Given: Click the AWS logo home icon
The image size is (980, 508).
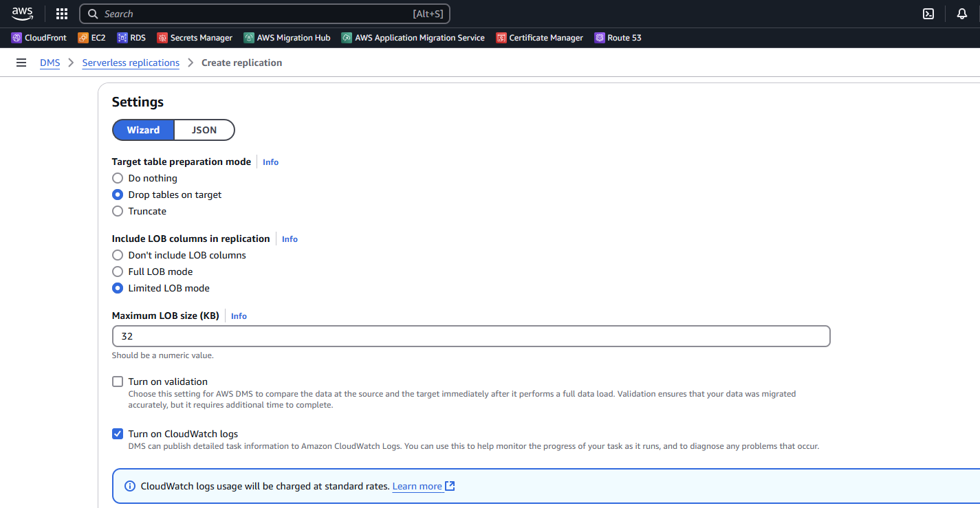Looking at the screenshot, I should coord(22,13).
